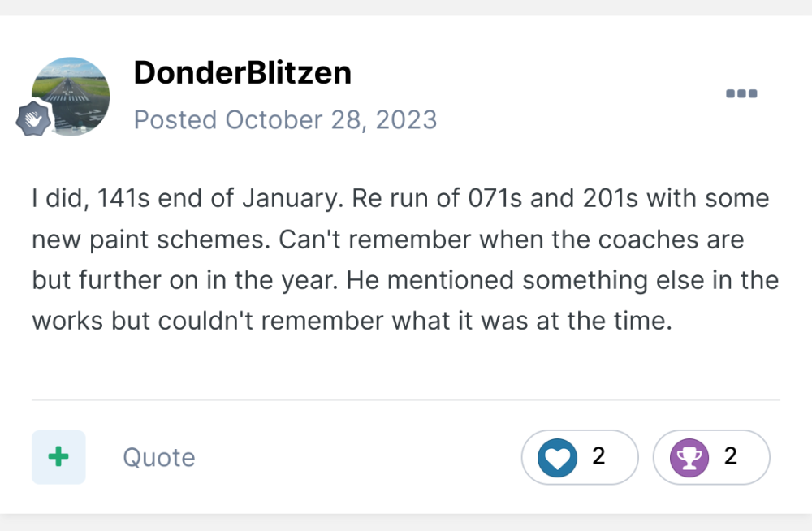Toggle the green plus multiquote button
The image size is (812, 531).
click(58, 457)
